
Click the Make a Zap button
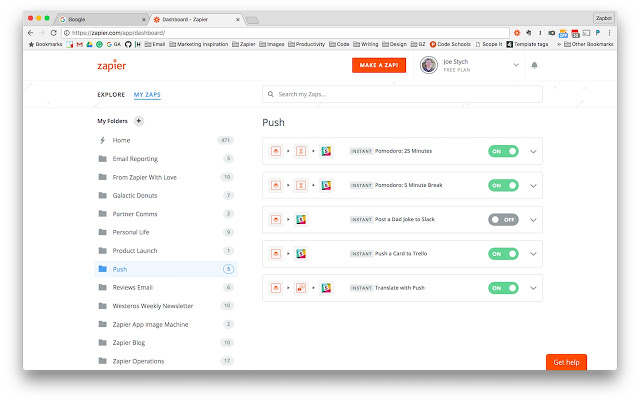(x=379, y=65)
